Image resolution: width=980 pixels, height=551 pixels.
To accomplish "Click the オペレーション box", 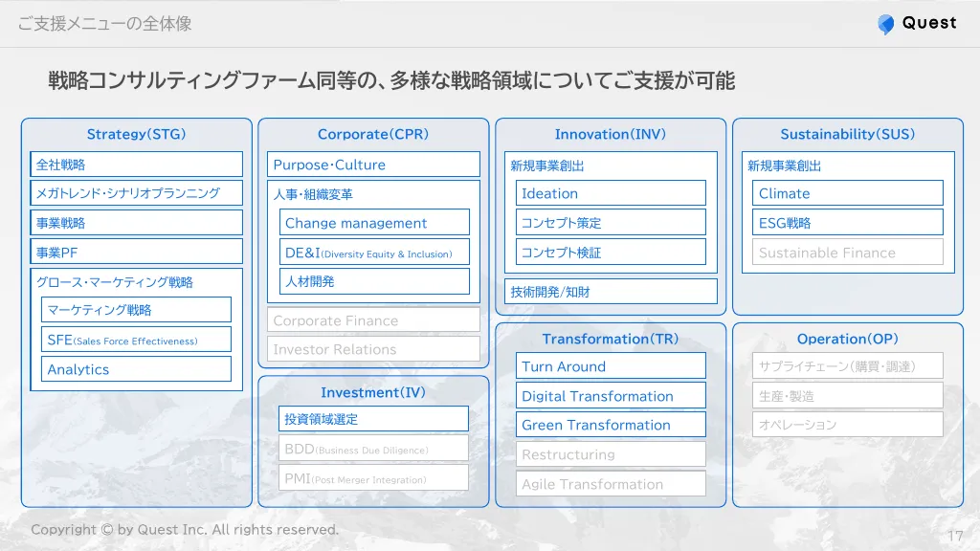I will click(848, 425).
